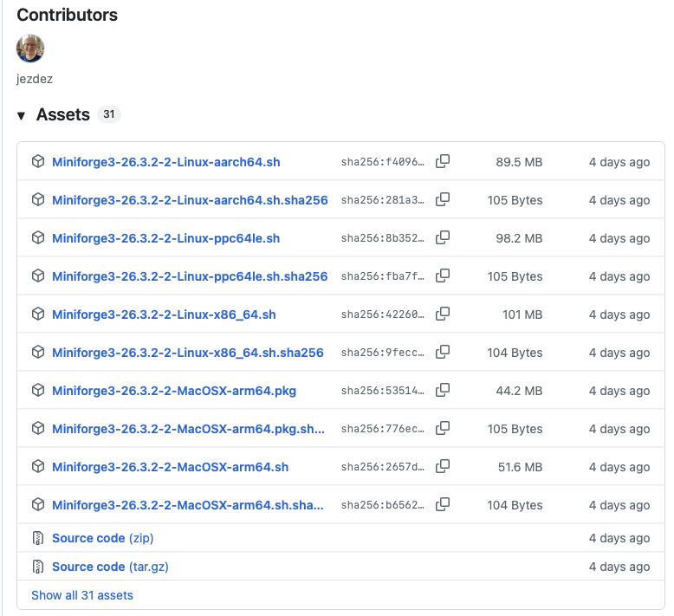Image resolution: width=674 pixels, height=616 pixels.
Task: Click archive icon beside Source code (tar.gz)
Action: (38, 567)
